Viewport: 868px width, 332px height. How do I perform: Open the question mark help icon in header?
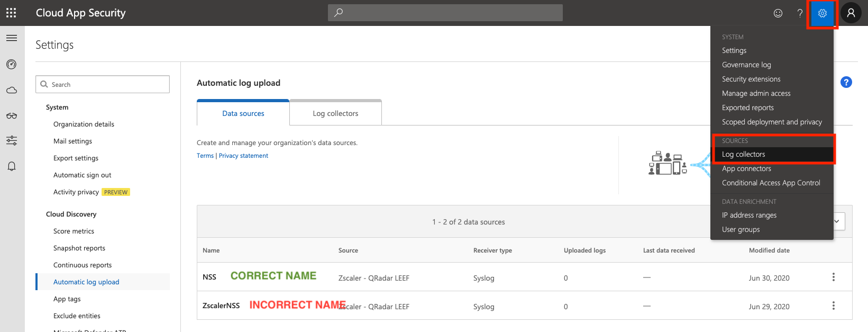[800, 13]
